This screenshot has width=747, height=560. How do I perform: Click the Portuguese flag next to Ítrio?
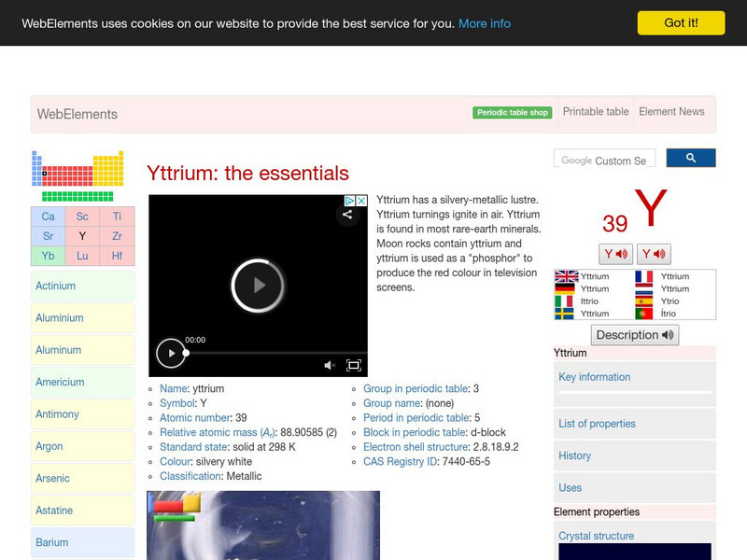[x=644, y=314]
